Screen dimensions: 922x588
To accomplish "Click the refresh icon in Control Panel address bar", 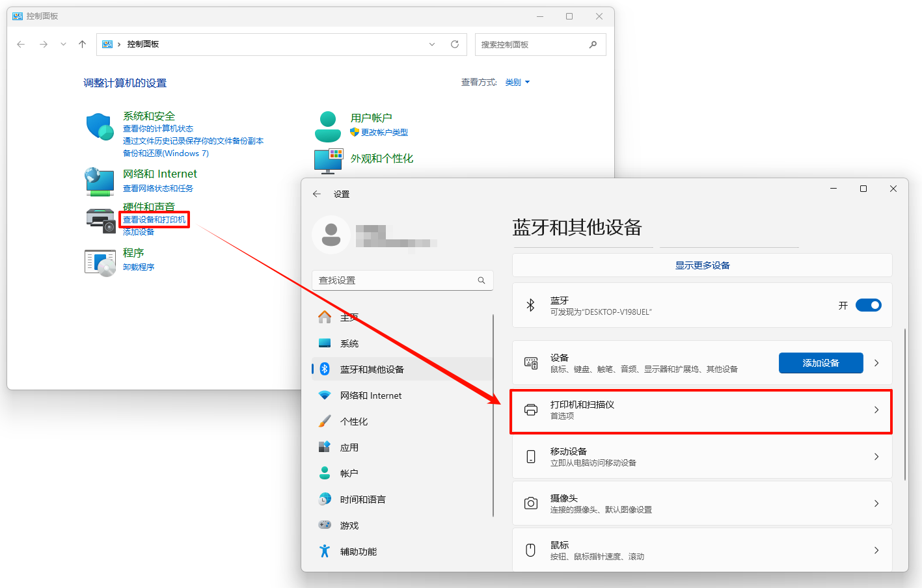I will point(455,44).
